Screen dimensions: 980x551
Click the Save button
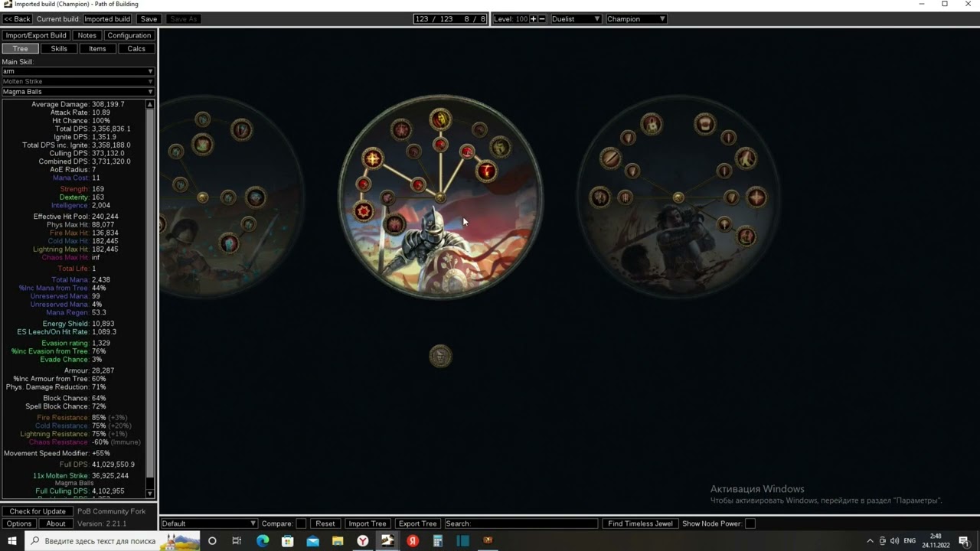[149, 18]
